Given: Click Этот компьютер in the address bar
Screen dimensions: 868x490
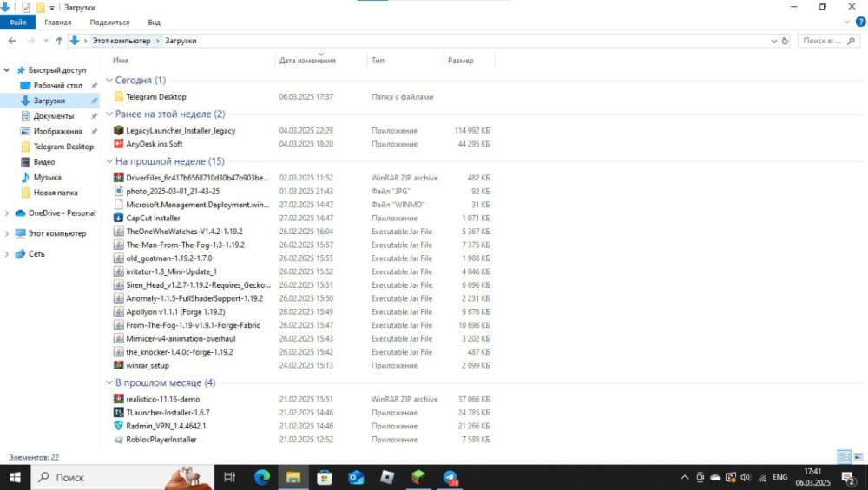Looking at the screenshot, I should point(122,41).
